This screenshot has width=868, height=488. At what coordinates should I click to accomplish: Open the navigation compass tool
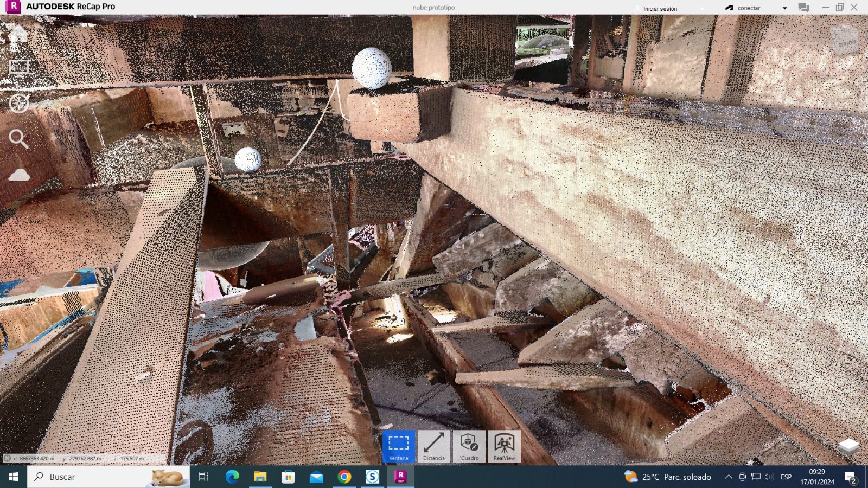[x=18, y=103]
